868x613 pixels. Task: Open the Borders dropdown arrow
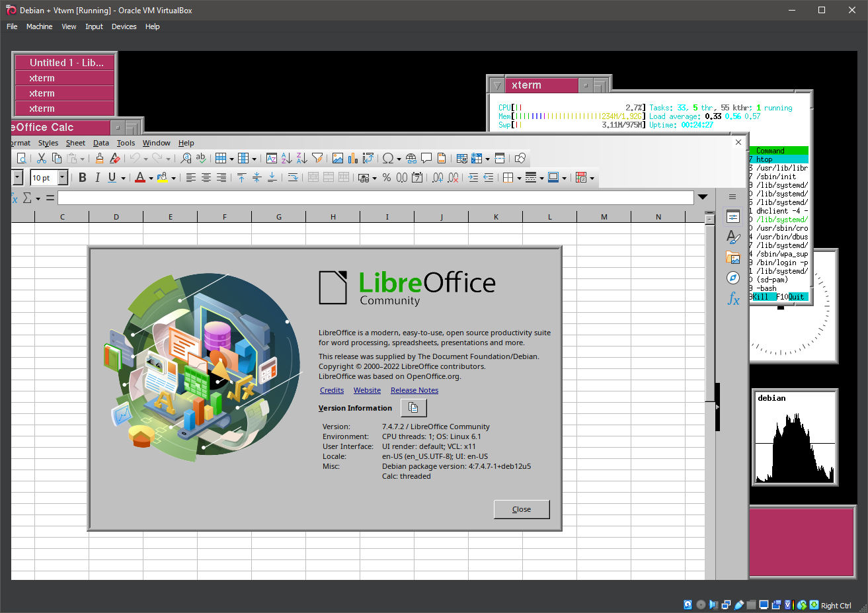[x=519, y=178]
